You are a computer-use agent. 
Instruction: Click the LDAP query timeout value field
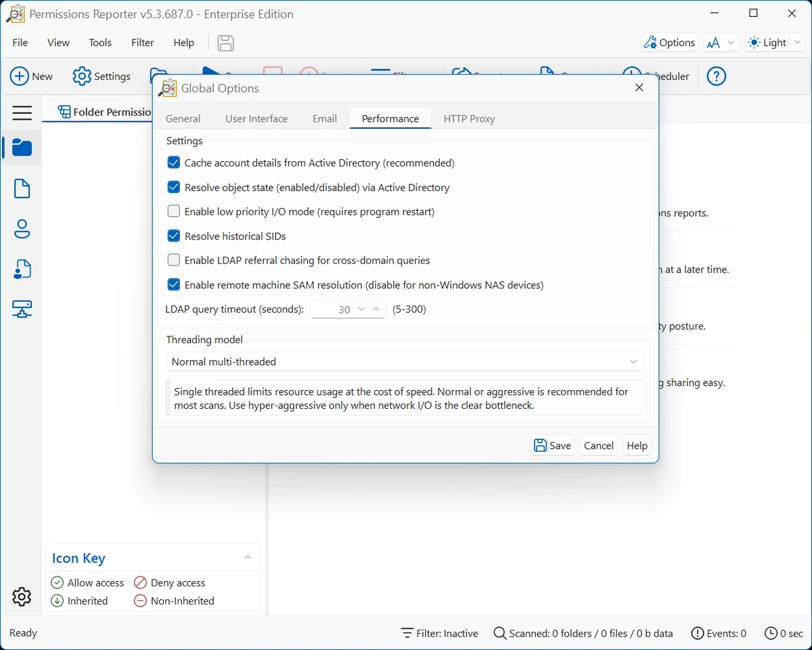coord(333,309)
